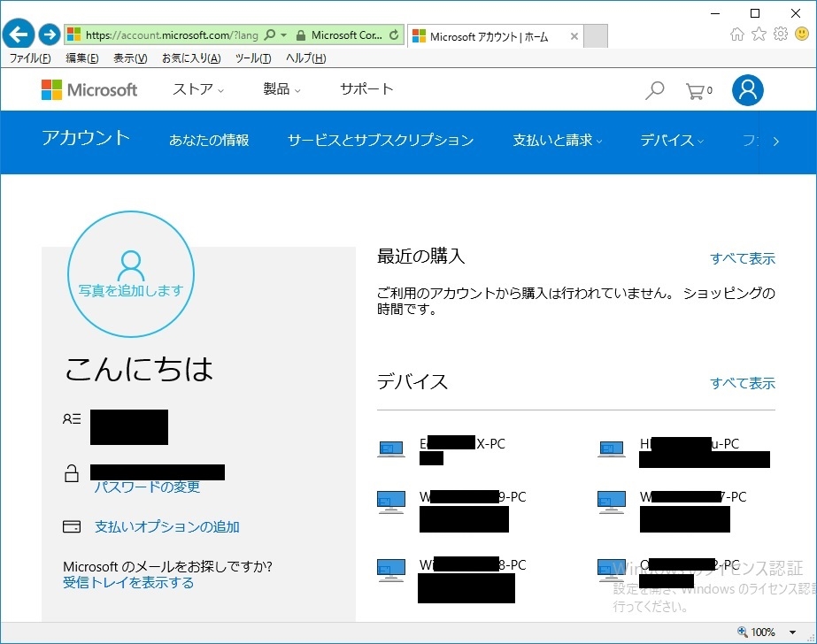Close the Microsoft アカウント tab
Screen dimensions: 817x644
(574, 36)
